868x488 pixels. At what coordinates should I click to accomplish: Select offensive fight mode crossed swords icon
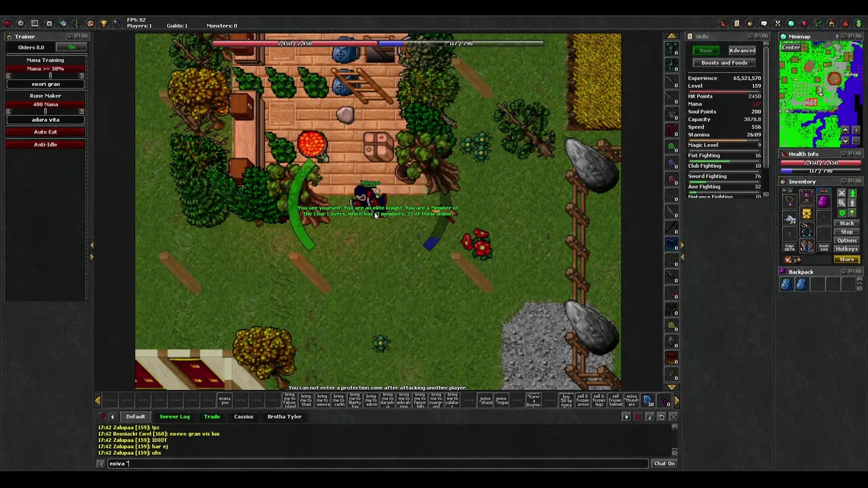[x=842, y=193]
